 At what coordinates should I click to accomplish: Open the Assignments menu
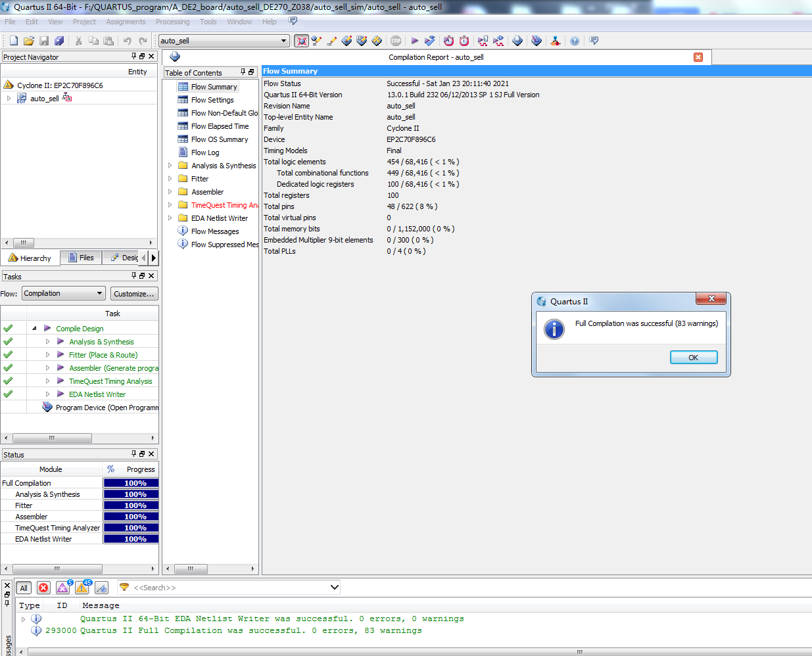click(x=126, y=22)
